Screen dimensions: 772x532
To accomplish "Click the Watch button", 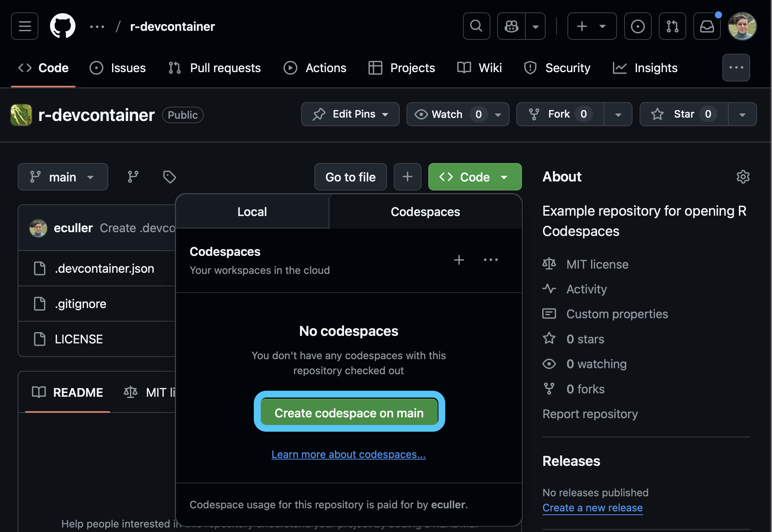I will tap(447, 114).
